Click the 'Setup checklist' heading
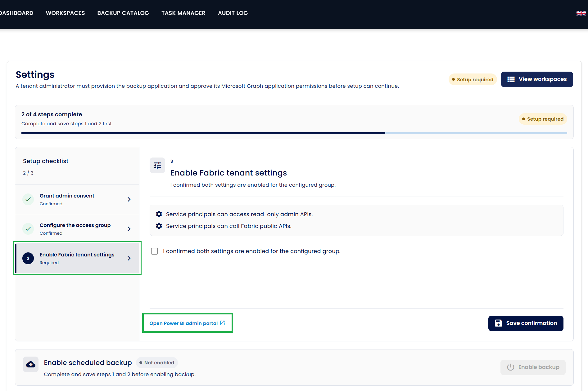Viewport: 588px width, 391px height. (x=46, y=161)
